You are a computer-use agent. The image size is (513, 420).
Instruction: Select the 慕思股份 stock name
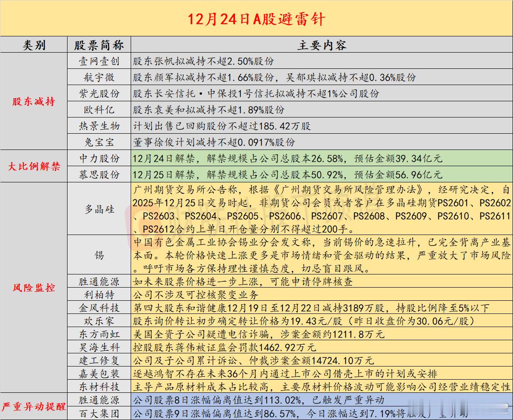tap(99, 174)
